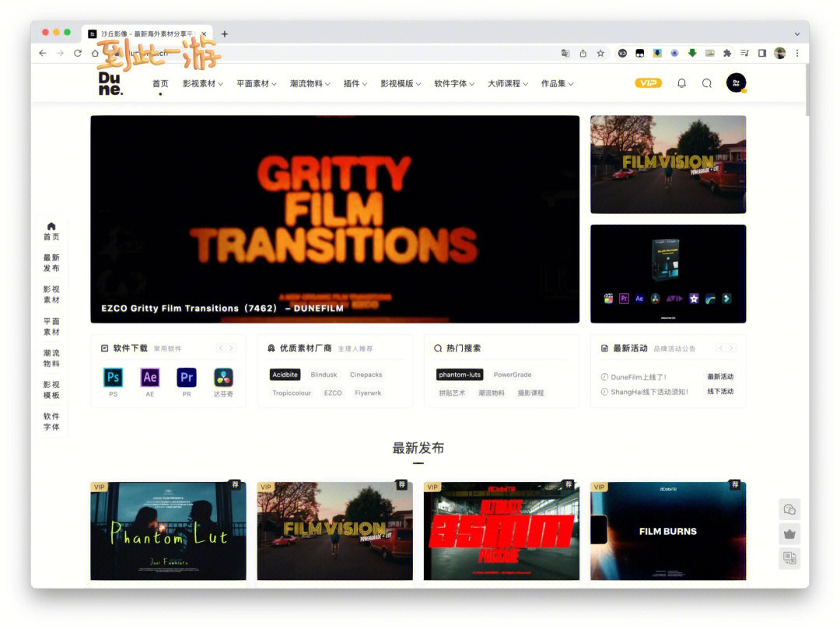Open the 达芬奇 DaVinci software icon

point(223,377)
